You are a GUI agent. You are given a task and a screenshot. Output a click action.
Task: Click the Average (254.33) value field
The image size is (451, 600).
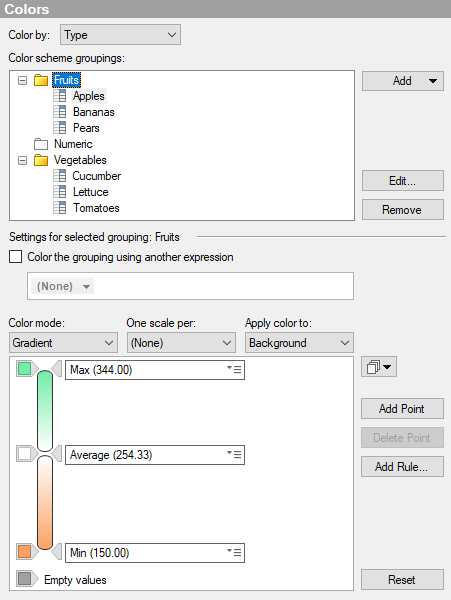pos(155,455)
